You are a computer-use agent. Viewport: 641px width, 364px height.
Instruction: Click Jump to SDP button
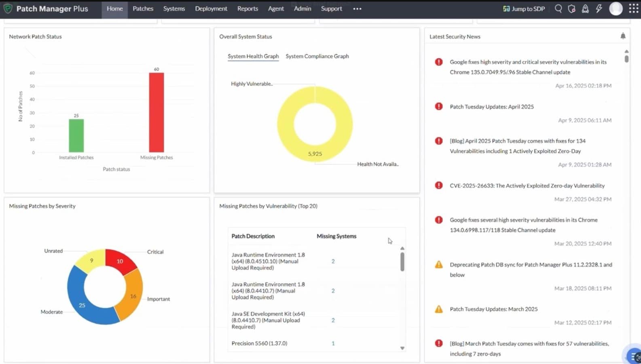pos(524,8)
